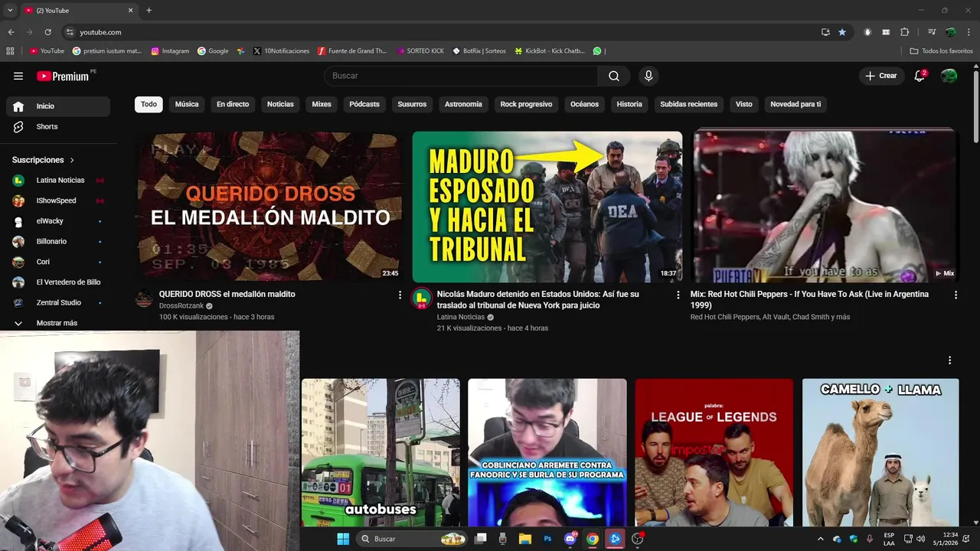Open Todos los favoritos folder
The height and width of the screenshot is (551, 980).
pyautogui.click(x=941, y=51)
